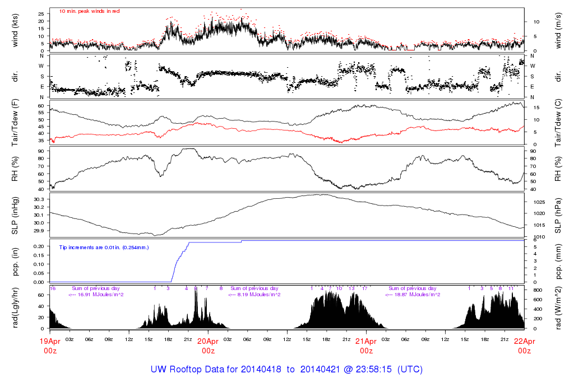This screenshot has width=574, height=392.
Task: Select the '20Apr' date label
Action: [x=208, y=342]
